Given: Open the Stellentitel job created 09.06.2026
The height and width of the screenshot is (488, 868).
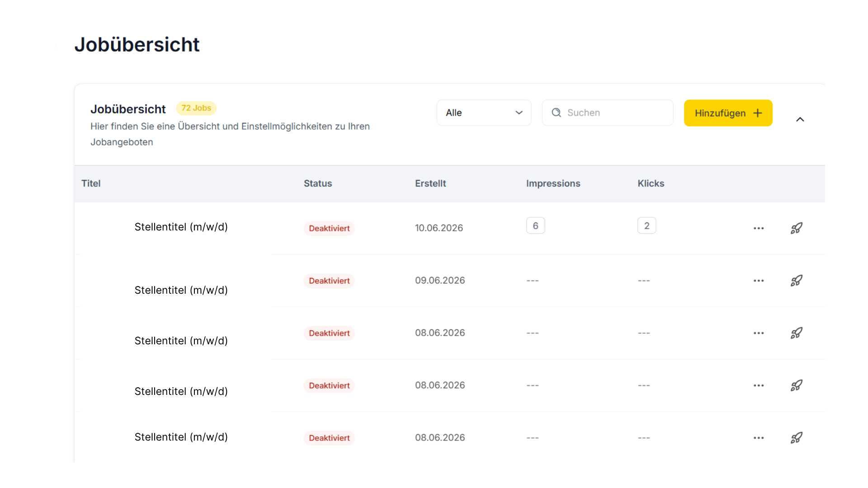Looking at the screenshot, I should tap(181, 290).
